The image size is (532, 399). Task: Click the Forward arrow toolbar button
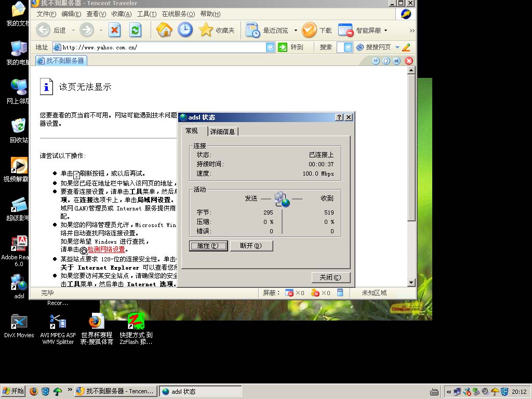coord(87,30)
